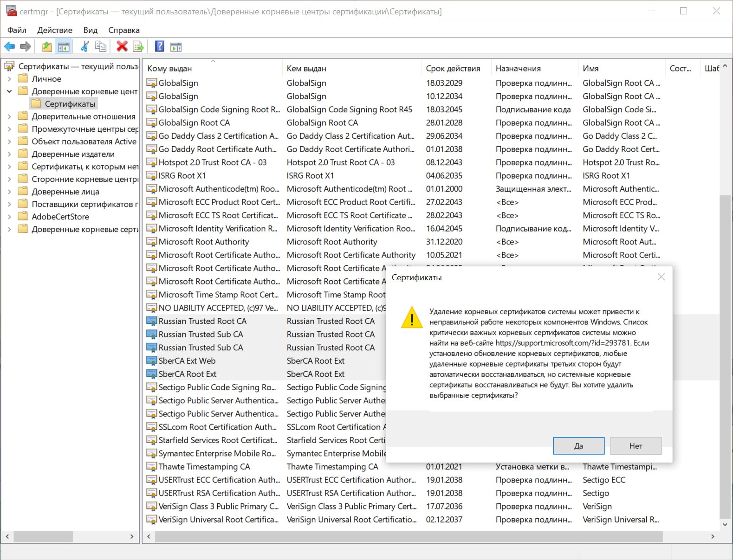Sort by the Сост... column header

683,68
